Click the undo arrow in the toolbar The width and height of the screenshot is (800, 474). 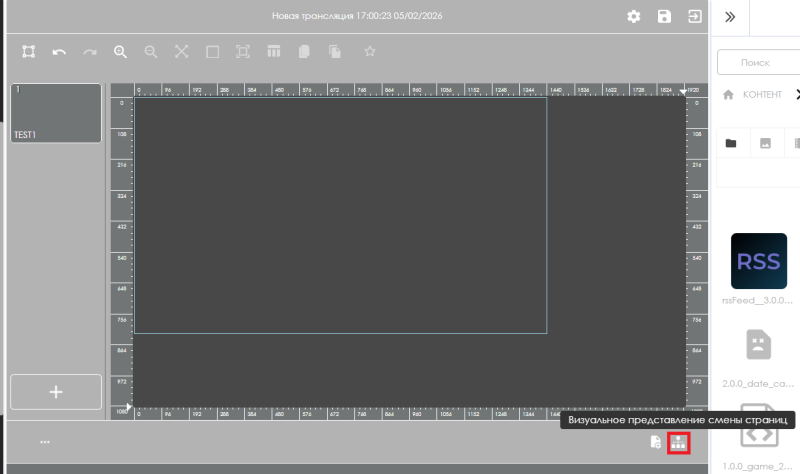[59, 51]
